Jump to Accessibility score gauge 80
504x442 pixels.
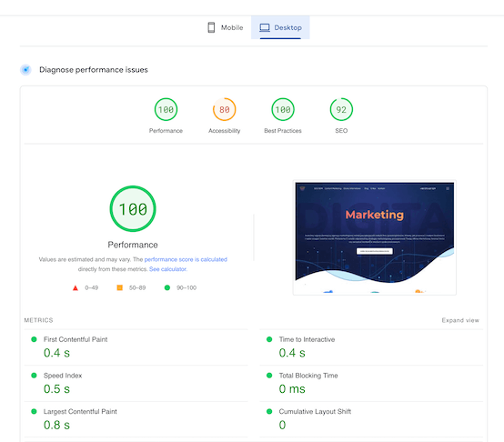tap(225, 109)
